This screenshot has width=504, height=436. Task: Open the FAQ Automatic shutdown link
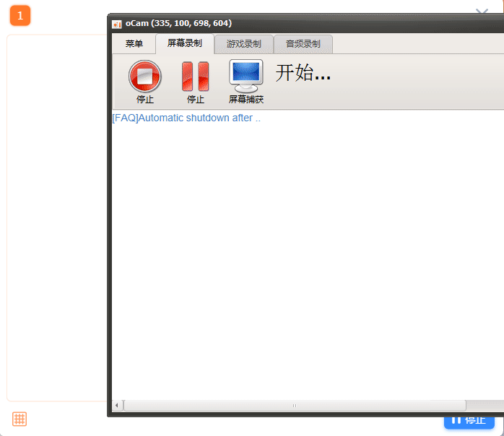coord(186,118)
